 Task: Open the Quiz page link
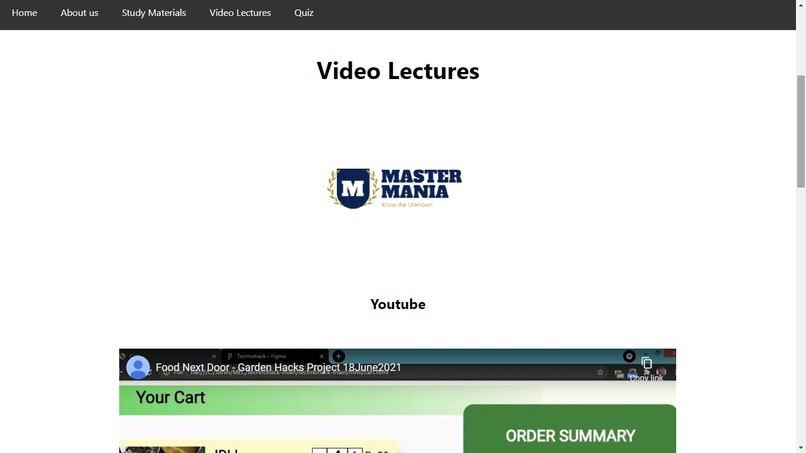point(304,13)
